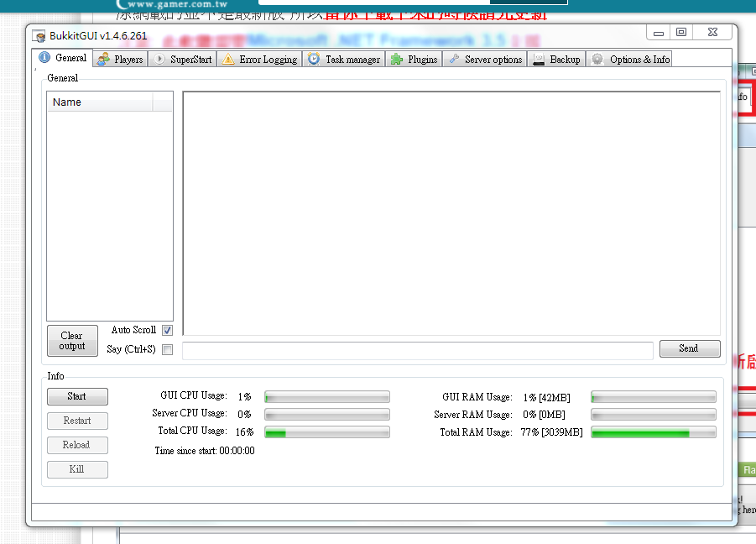Click the Send command button
Image resolution: width=756 pixels, height=544 pixels.
689,348
